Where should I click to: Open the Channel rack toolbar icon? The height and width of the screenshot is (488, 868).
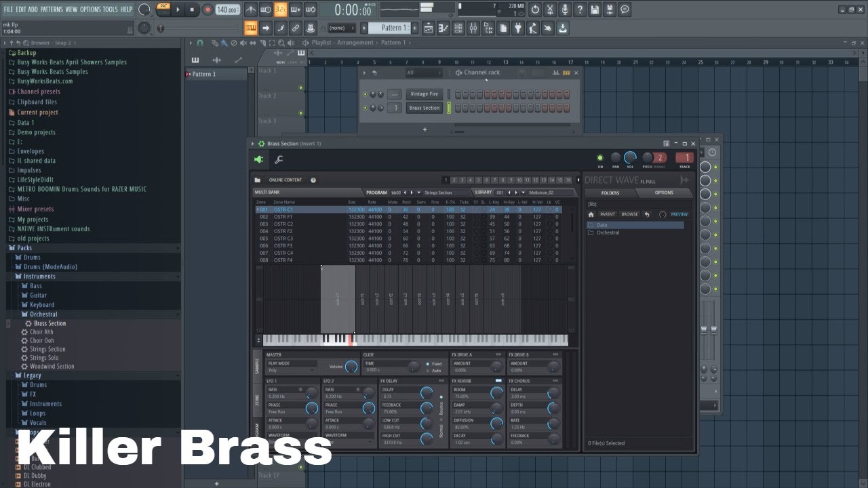tap(458, 28)
